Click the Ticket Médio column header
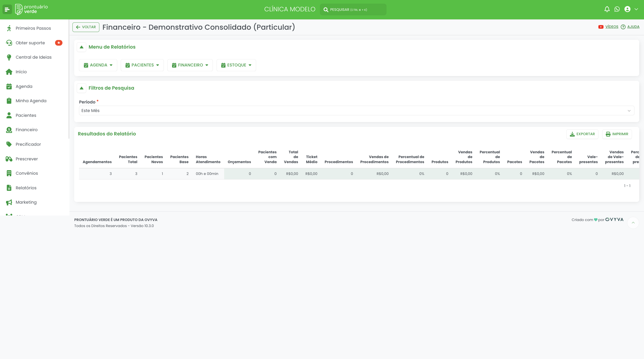This screenshot has height=359, width=644. (312, 159)
